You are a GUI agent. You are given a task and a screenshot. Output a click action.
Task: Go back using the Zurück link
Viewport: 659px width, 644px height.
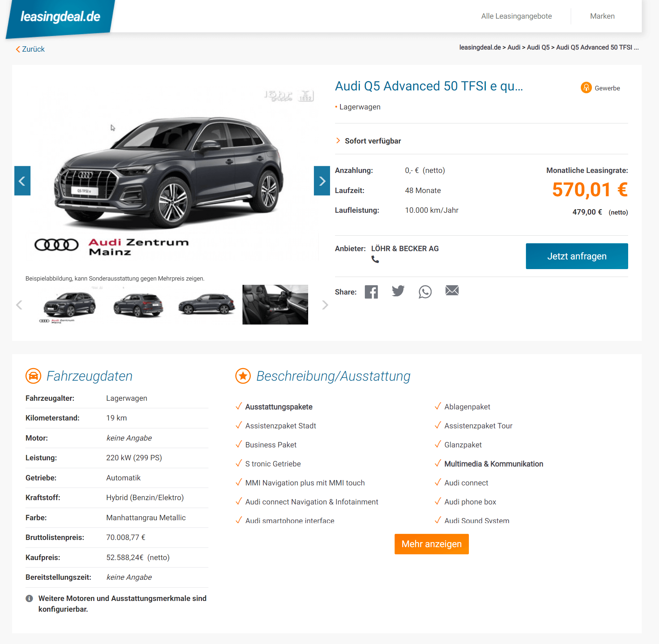click(30, 49)
